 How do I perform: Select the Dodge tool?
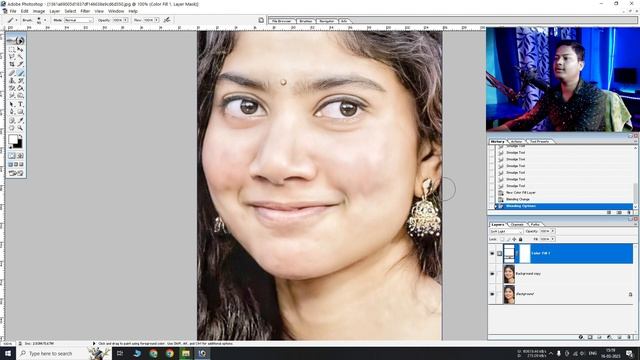20,96
